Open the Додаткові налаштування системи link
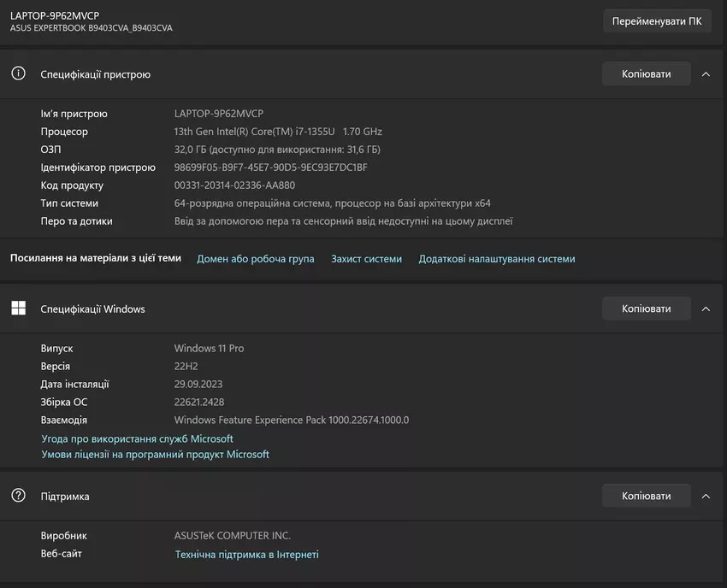This screenshot has width=727, height=588. click(x=496, y=259)
